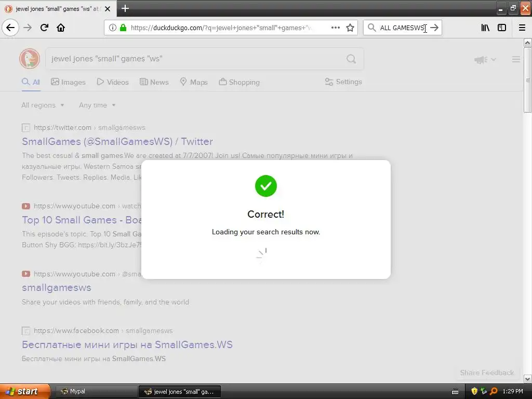Viewport: 532px width, 399px height.
Task: Show site information in the address bar
Action: tap(113, 28)
